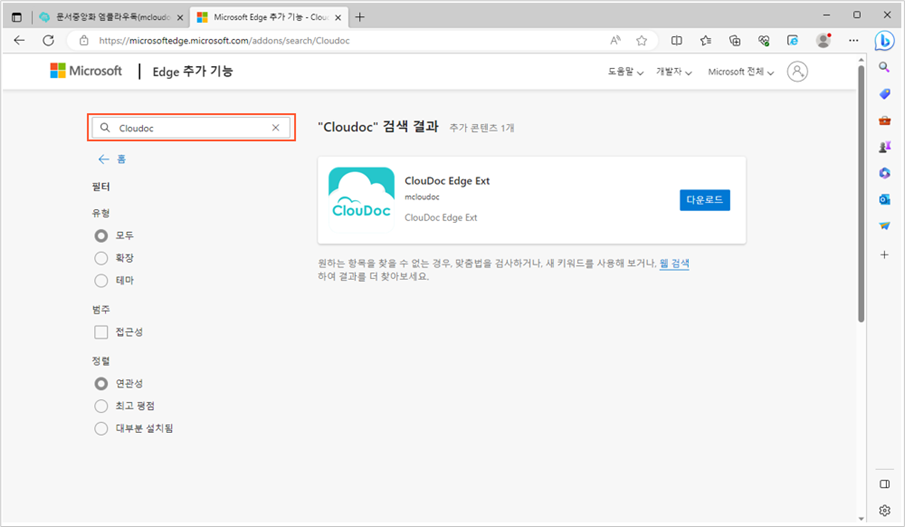Viewport: 905px width, 527px height.
Task: Open the Favorites list icon
Action: click(x=705, y=40)
